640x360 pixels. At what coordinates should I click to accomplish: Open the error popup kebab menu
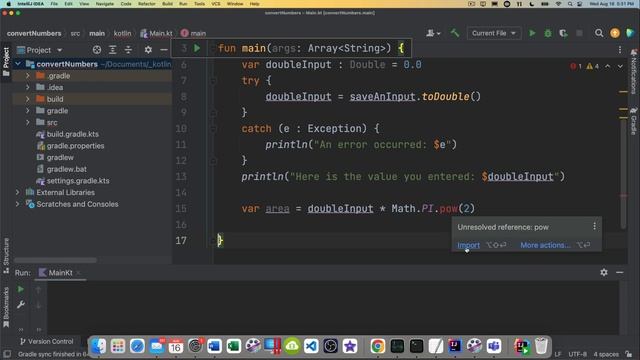tap(594, 226)
